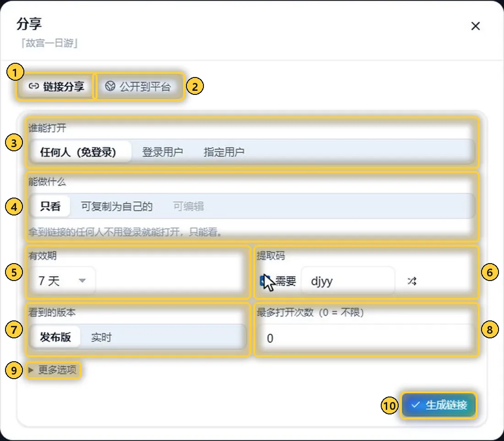Click the hint text 拿到链接的任何人不用登录就能打开
This screenshot has height=441, width=504.
125,232
